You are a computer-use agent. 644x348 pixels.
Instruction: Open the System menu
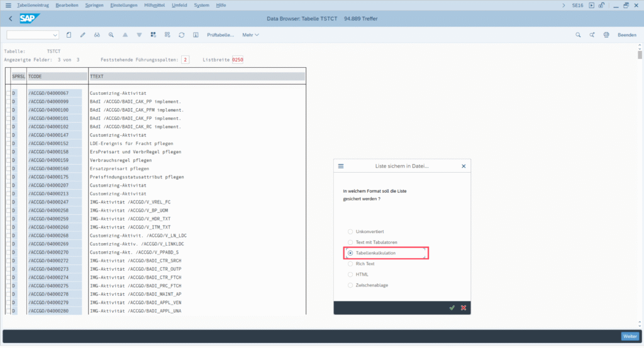pyautogui.click(x=201, y=5)
